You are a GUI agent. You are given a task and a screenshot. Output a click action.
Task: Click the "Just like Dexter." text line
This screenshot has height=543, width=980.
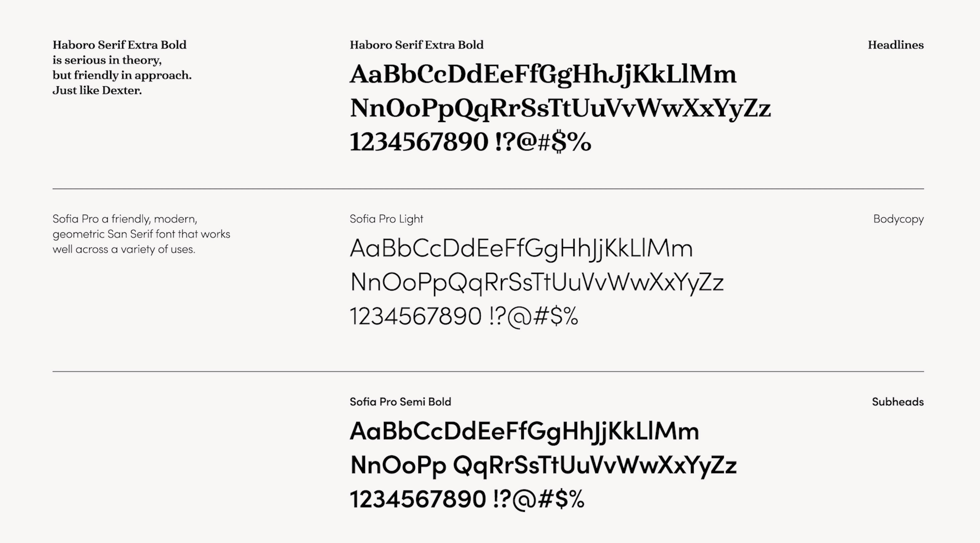pos(97,91)
